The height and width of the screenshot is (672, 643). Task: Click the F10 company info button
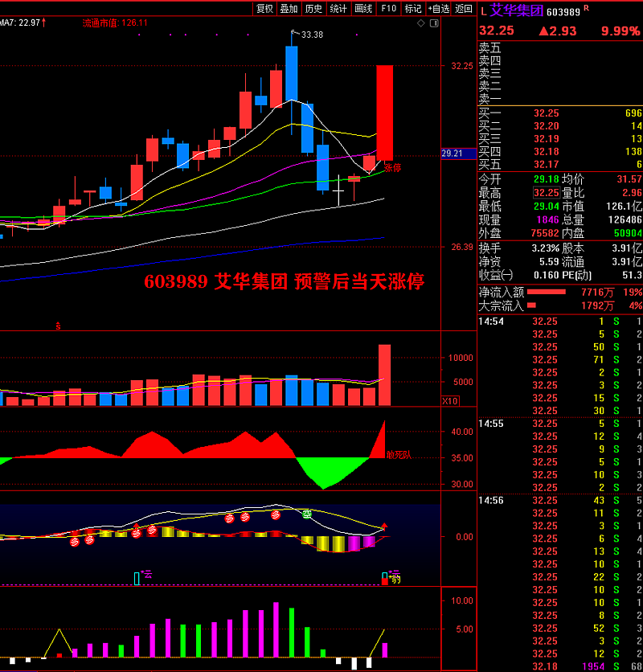389,8
